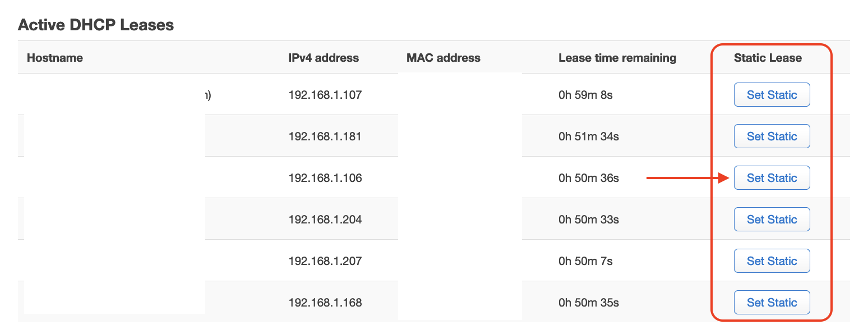Set static lease for 192.168.1.168

tap(772, 303)
